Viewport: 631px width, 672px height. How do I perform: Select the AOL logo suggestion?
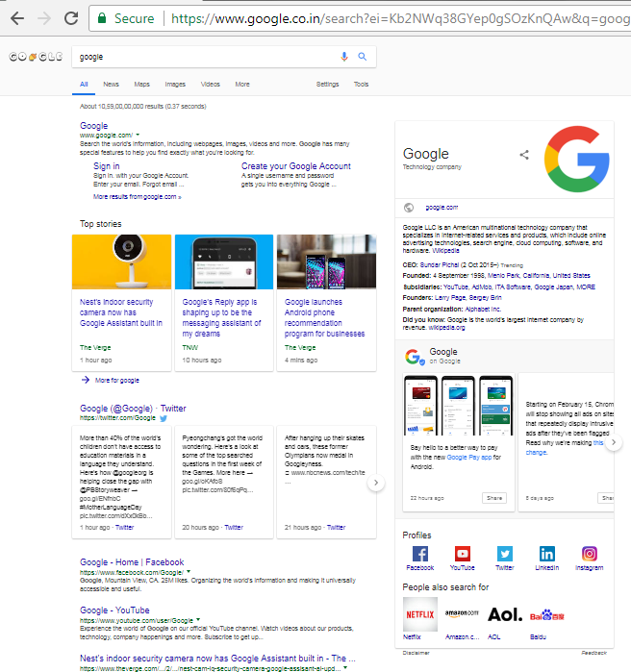coord(505,614)
